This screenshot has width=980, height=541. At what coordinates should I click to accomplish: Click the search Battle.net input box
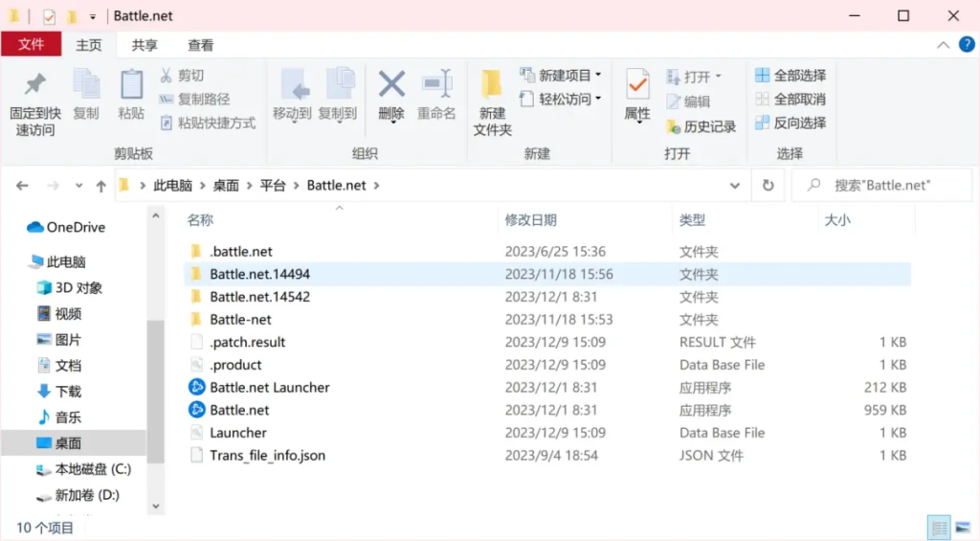point(881,185)
